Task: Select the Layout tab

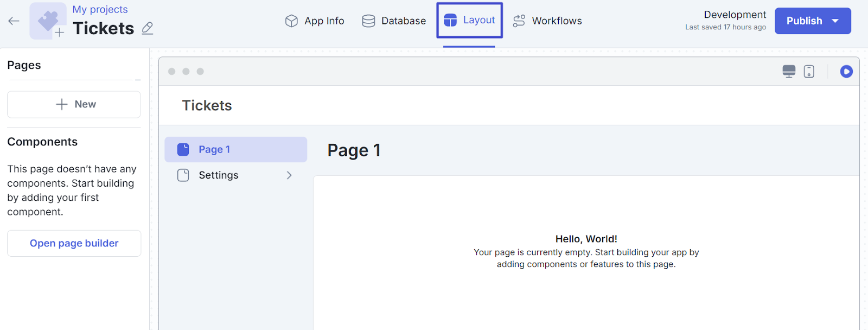Action: point(469,21)
